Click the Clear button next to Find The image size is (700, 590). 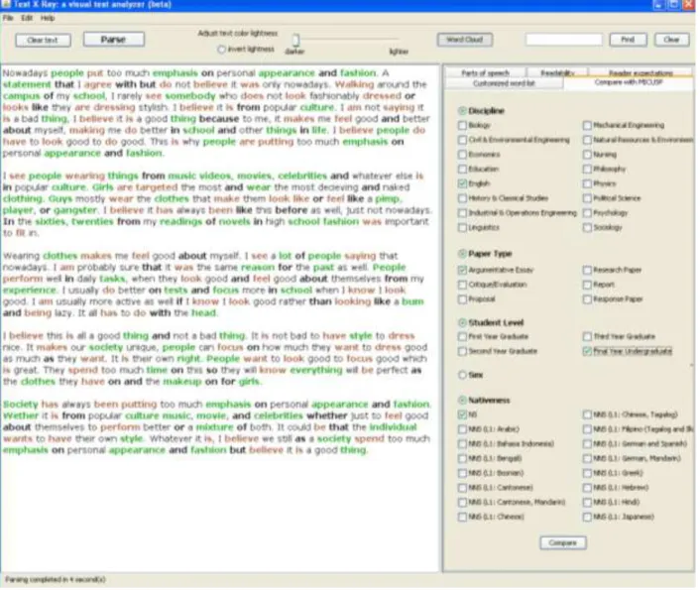tap(672, 40)
